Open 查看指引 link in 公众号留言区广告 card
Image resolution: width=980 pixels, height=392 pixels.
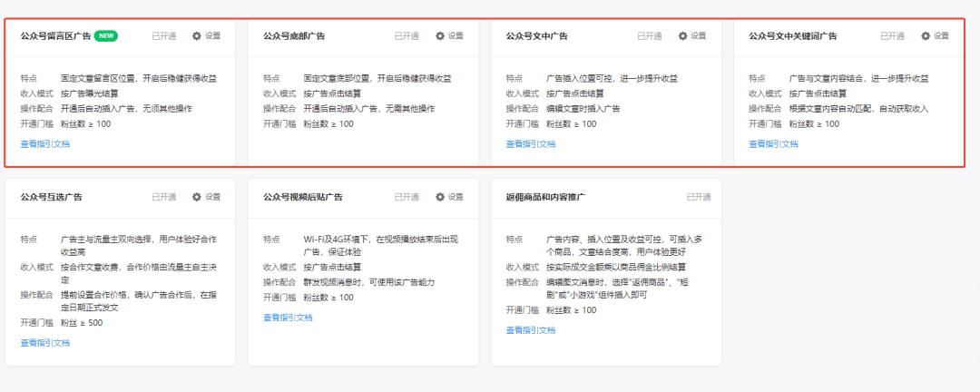(35, 143)
